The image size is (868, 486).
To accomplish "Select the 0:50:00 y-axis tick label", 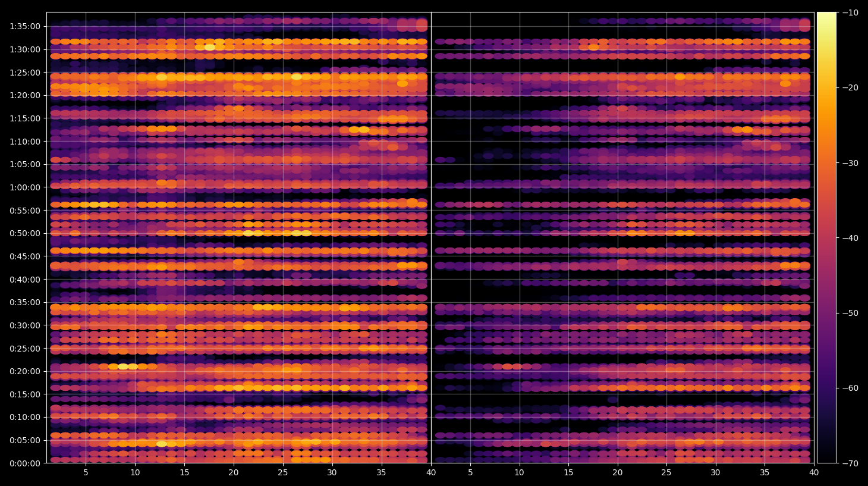I will tap(25, 233).
